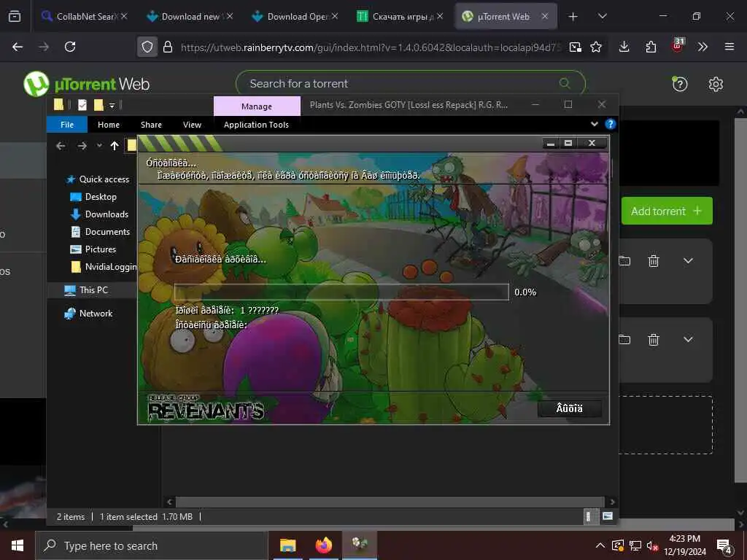Switch to Download new tab
747x560 pixels.
190,16
